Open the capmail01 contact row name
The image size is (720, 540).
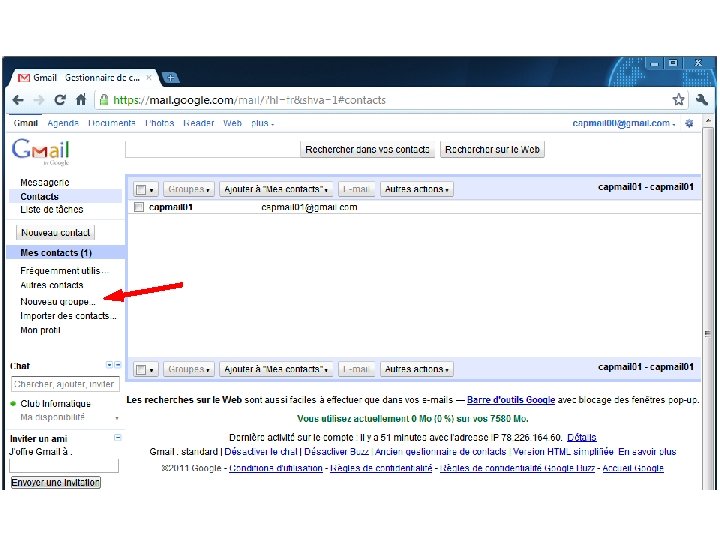pos(171,207)
